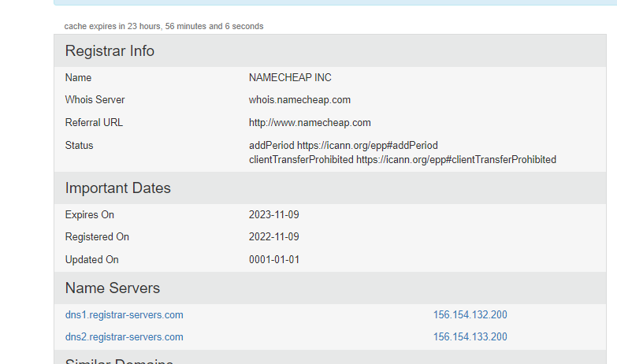Click the Whois Server label

coord(95,100)
